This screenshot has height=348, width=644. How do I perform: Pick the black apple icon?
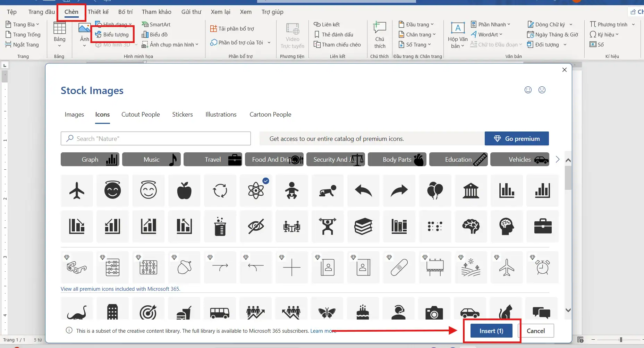tap(184, 190)
